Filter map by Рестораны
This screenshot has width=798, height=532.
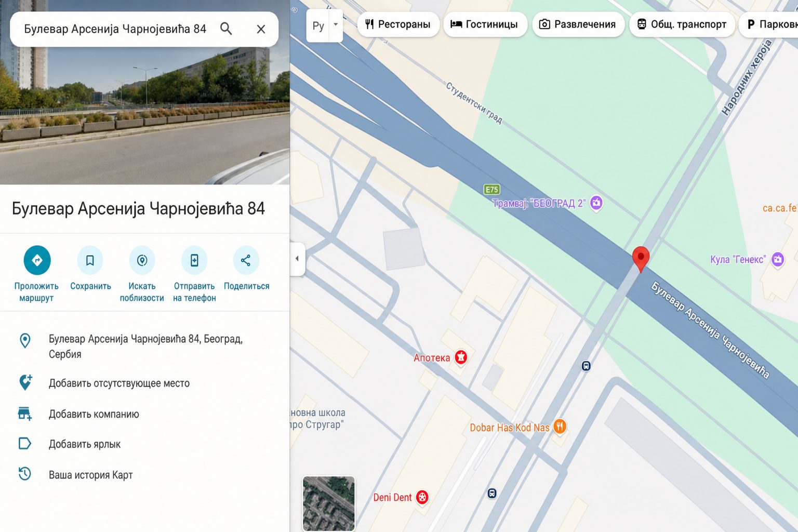point(398,24)
